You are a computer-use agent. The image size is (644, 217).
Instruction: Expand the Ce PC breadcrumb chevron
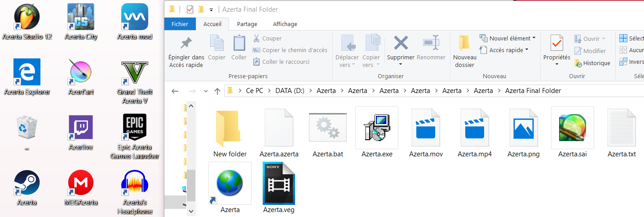269,91
